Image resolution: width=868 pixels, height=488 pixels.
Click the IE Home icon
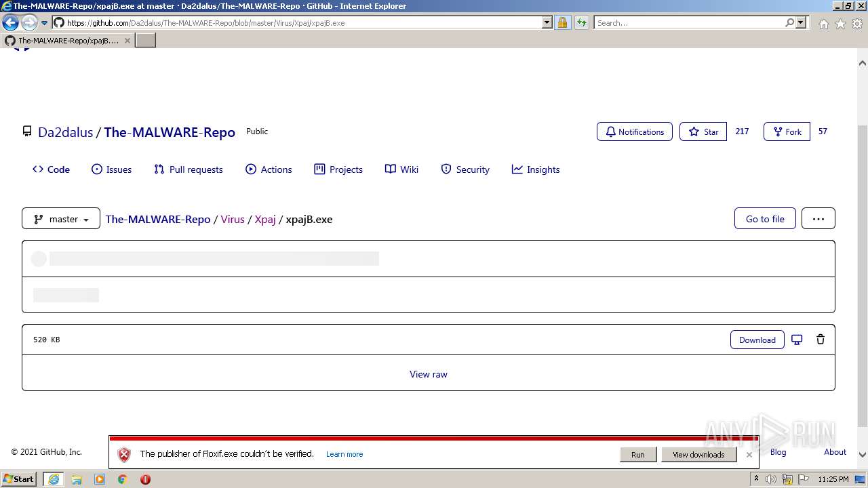(823, 24)
